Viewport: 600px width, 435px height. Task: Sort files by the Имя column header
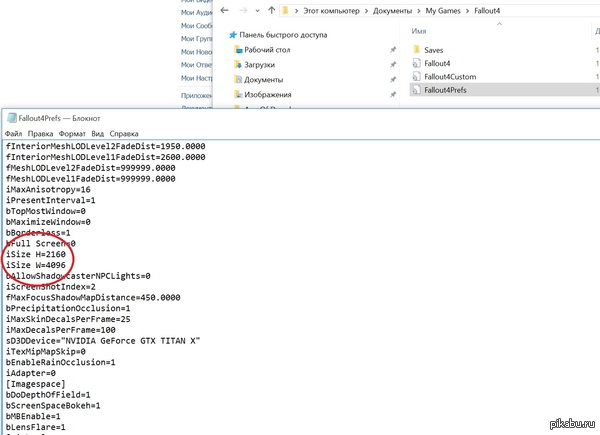pyautogui.click(x=420, y=31)
